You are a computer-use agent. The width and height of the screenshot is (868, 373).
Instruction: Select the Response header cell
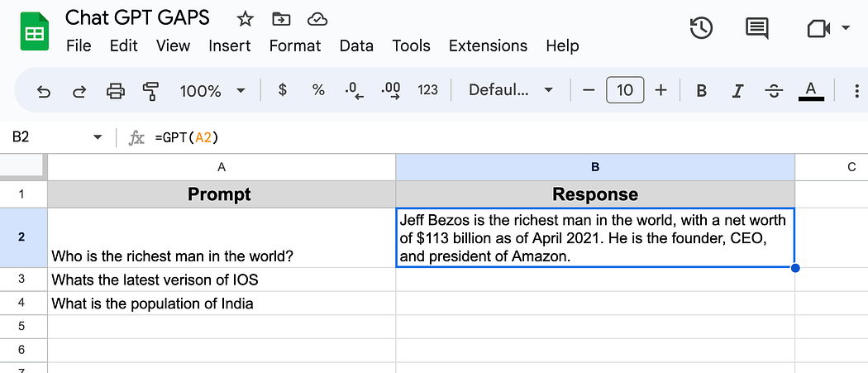pos(595,194)
